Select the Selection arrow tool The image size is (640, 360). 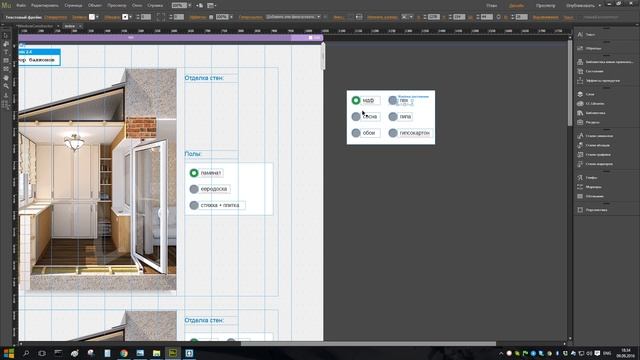pos(6,36)
